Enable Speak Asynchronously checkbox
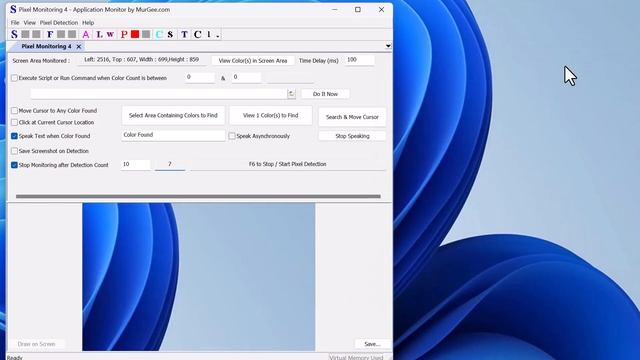The height and width of the screenshot is (360, 640). click(232, 136)
